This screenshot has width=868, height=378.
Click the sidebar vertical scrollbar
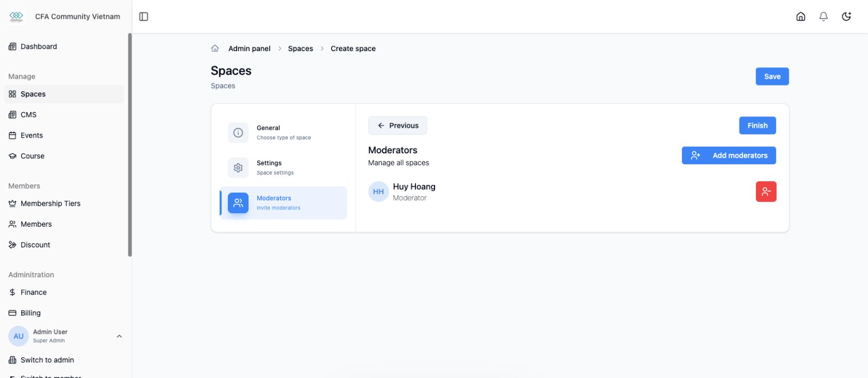(x=129, y=145)
